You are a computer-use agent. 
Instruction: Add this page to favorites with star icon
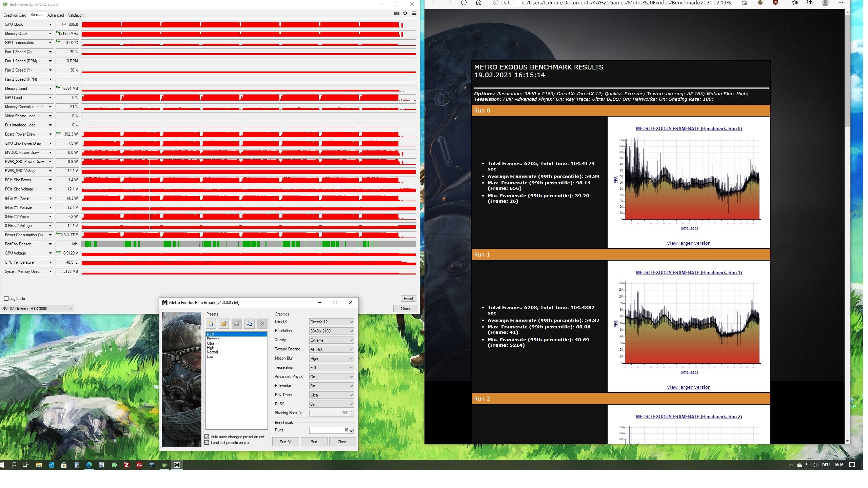744,3
